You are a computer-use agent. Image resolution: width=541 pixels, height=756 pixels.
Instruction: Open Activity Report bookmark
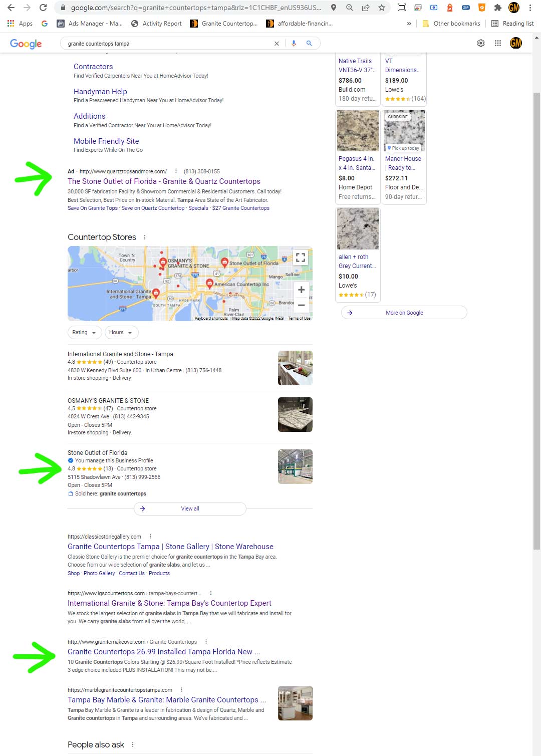156,24
